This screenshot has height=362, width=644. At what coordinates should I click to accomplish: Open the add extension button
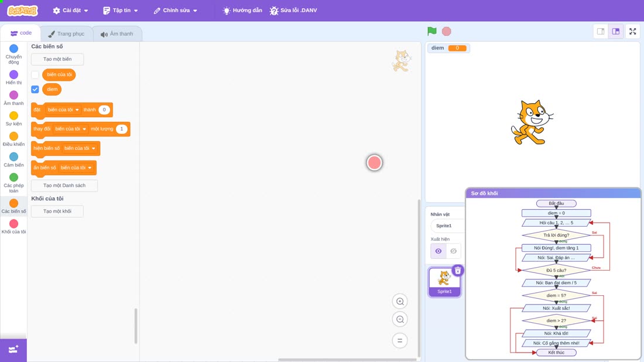point(13,350)
